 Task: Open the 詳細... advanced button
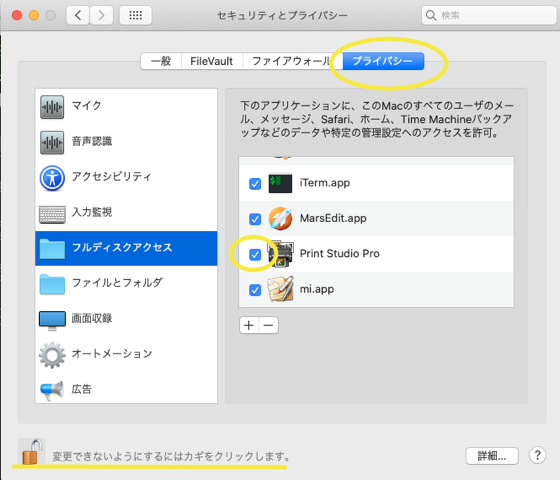(492, 456)
